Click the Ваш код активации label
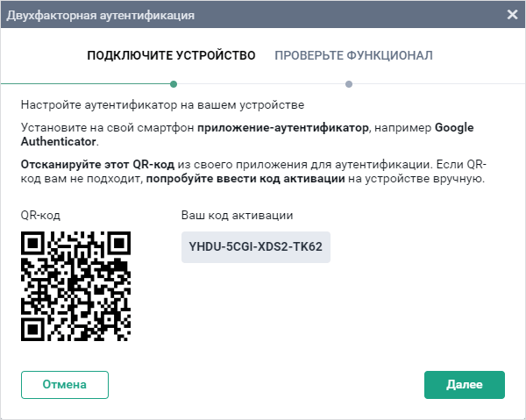Viewport: 526px width, 420px height. coord(237,215)
